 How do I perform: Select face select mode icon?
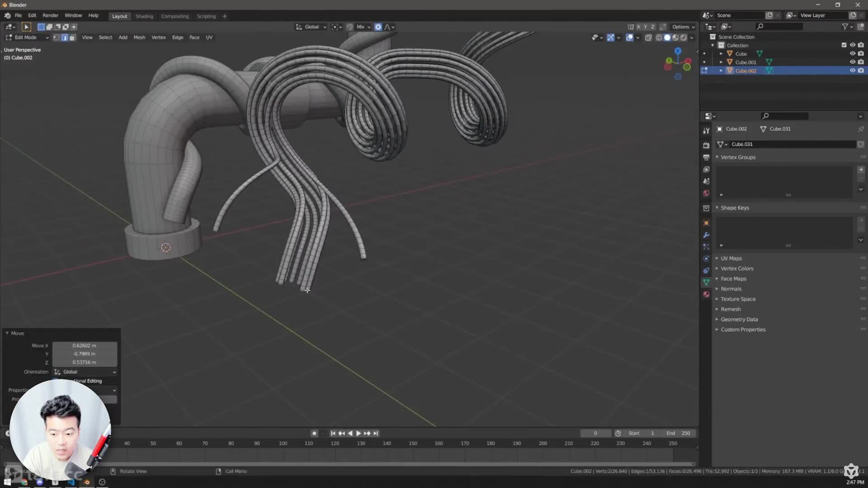click(72, 38)
